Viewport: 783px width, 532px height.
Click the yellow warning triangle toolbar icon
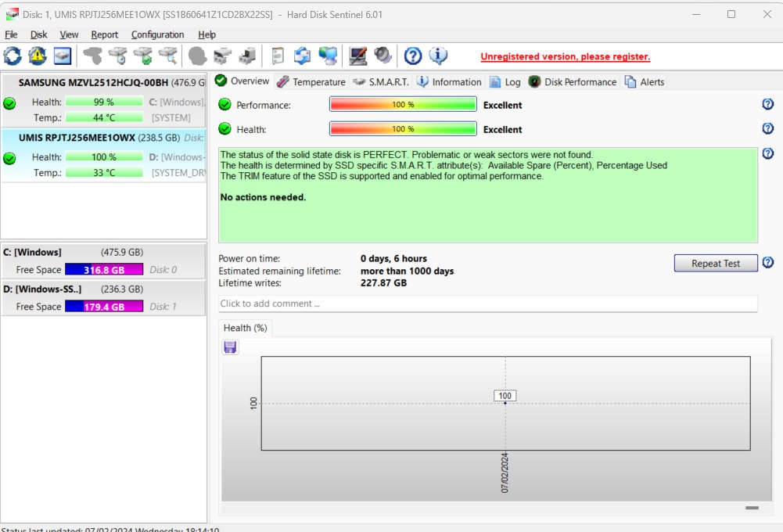coord(38,56)
